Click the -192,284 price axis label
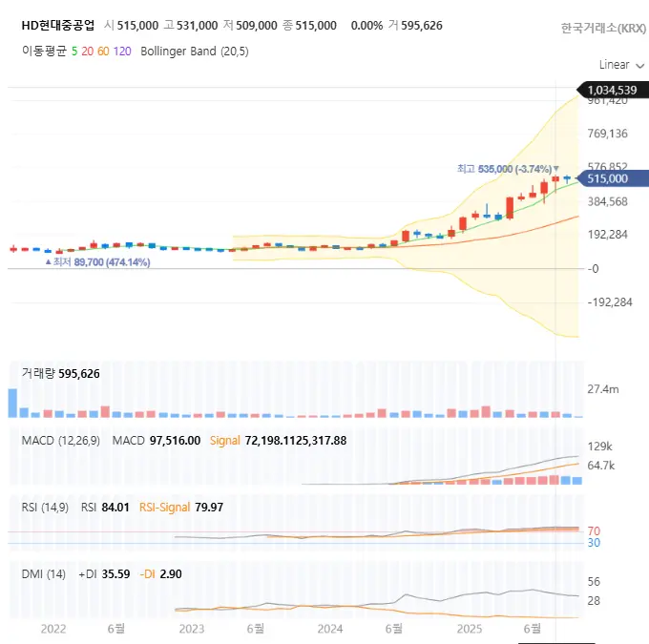 610,302
